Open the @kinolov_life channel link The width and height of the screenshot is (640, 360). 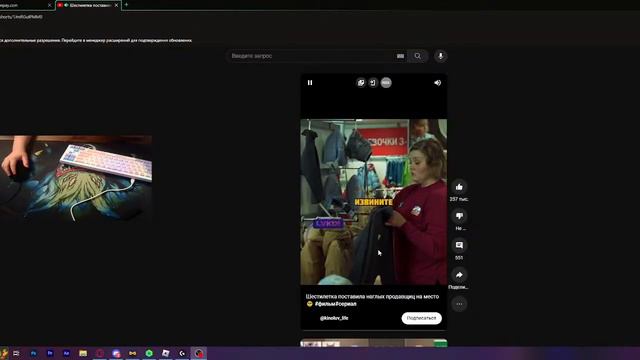[x=334, y=318]
